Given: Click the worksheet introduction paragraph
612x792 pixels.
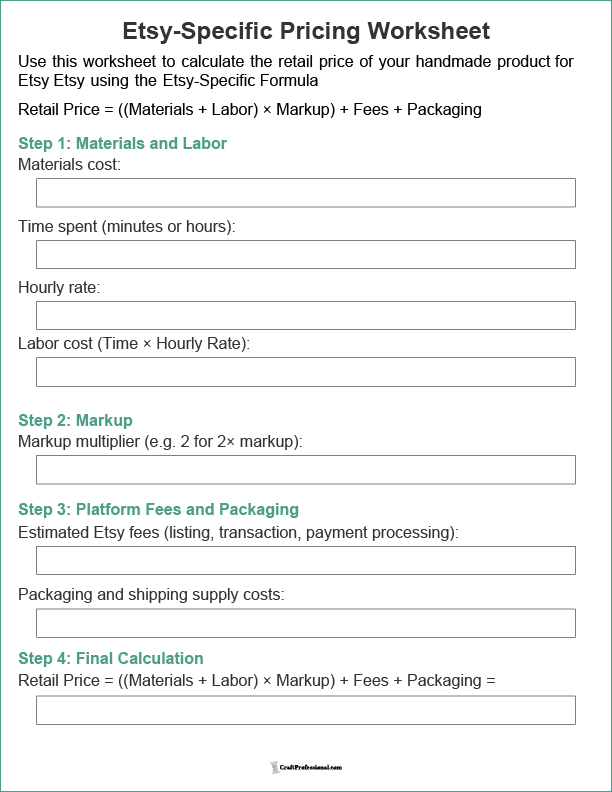Looking at the screenshot, I should point(296,71).
